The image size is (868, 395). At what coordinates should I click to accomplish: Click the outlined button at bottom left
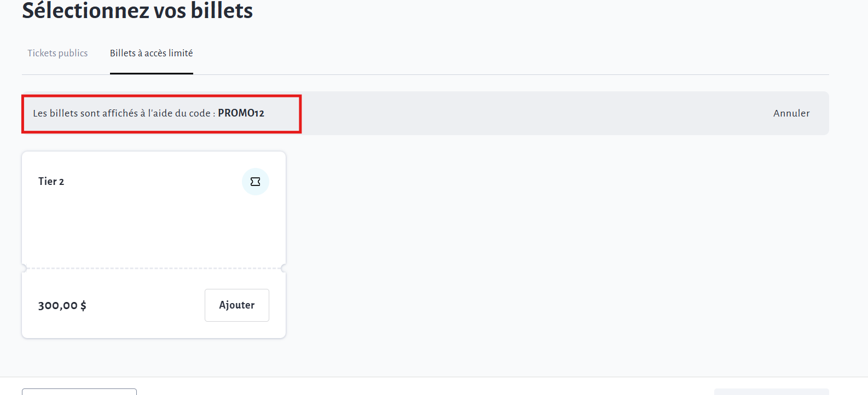coord(79,392)
